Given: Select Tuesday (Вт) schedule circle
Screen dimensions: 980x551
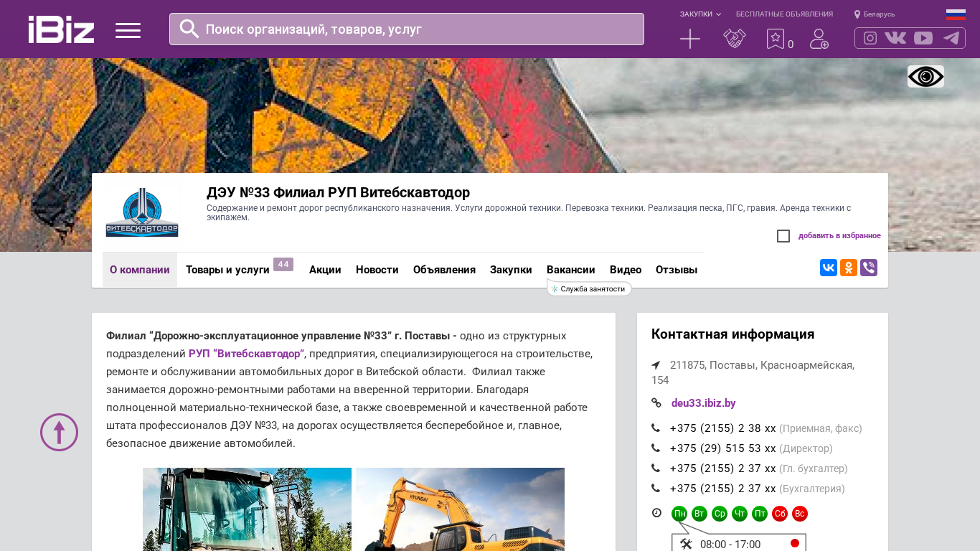Looking at the screenshot, I should coord(699,514).
